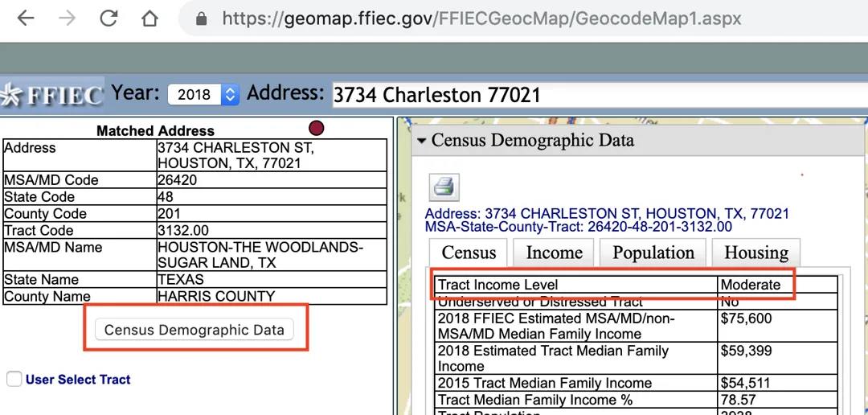Switch to the Income tab

click(x=554, y=253)
